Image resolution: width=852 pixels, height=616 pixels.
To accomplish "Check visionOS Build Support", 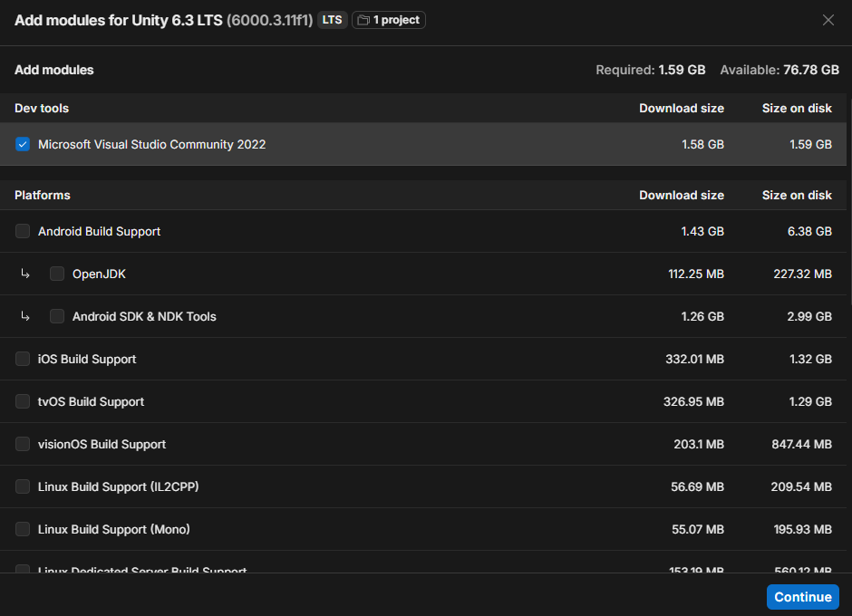I will coord(23,444).
